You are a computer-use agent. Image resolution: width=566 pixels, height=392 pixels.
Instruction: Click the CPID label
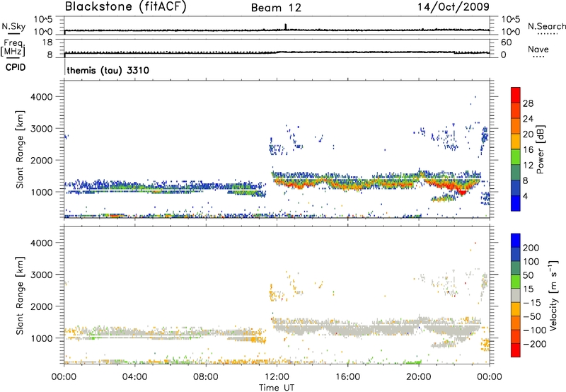click(16, 67)
